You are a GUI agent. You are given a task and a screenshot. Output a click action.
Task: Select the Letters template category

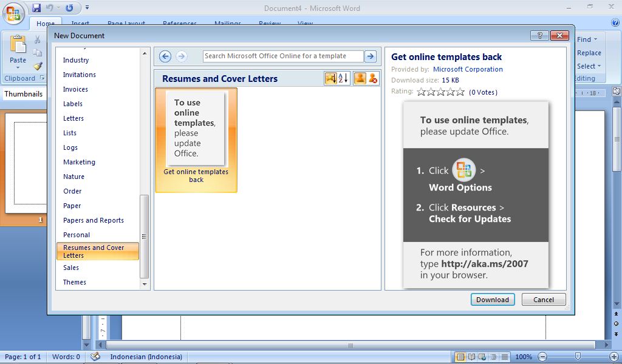[73, 118]
